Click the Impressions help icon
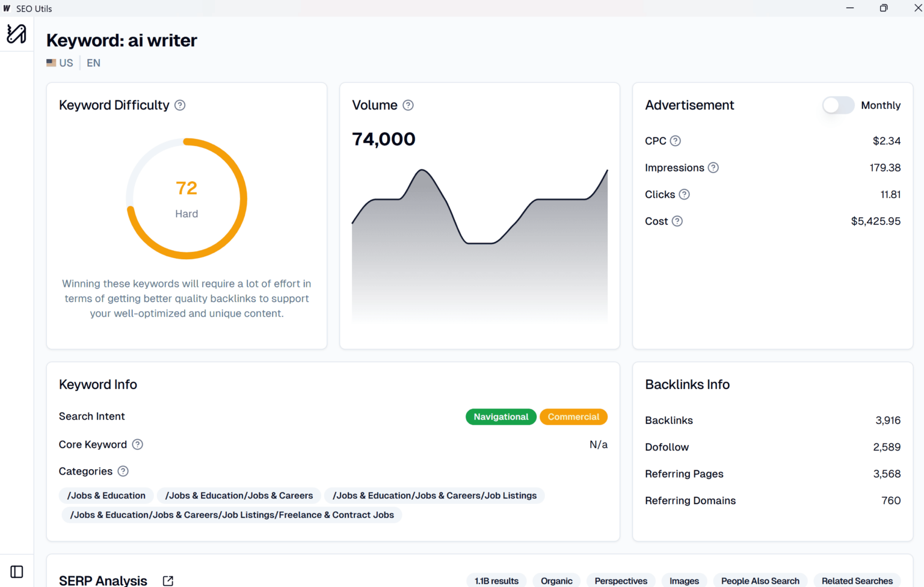The width and height of the screenshot is (924, 587). point(713,168)
